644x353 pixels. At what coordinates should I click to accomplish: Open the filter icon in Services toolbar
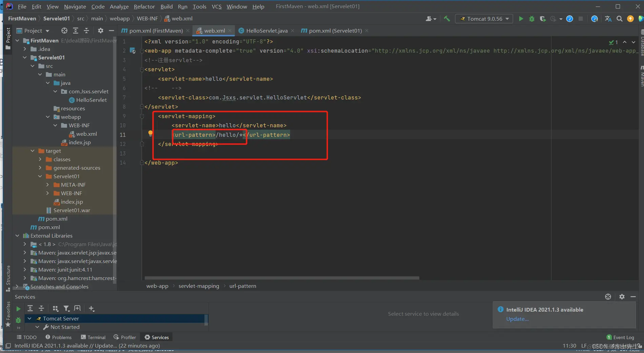click(x=66, y=308)
